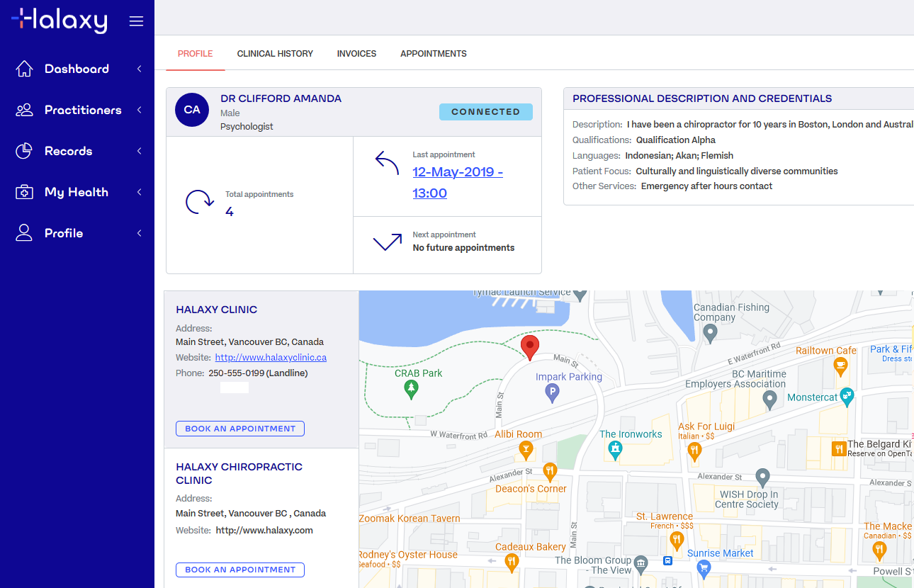Click the last appointment arrow icon
The image size is (914, 588).
tap(385, 163)
